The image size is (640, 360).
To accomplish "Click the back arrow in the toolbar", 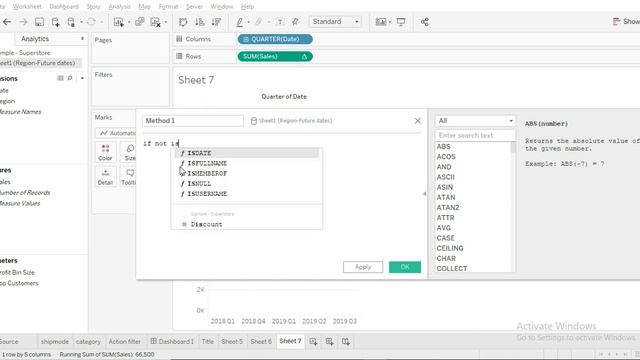I will point(7,22).
